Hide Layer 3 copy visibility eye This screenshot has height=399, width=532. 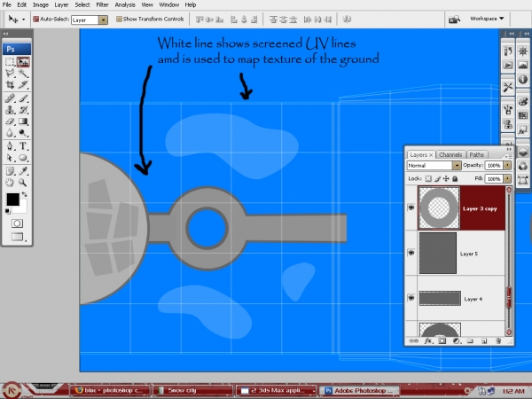(411, 207)
